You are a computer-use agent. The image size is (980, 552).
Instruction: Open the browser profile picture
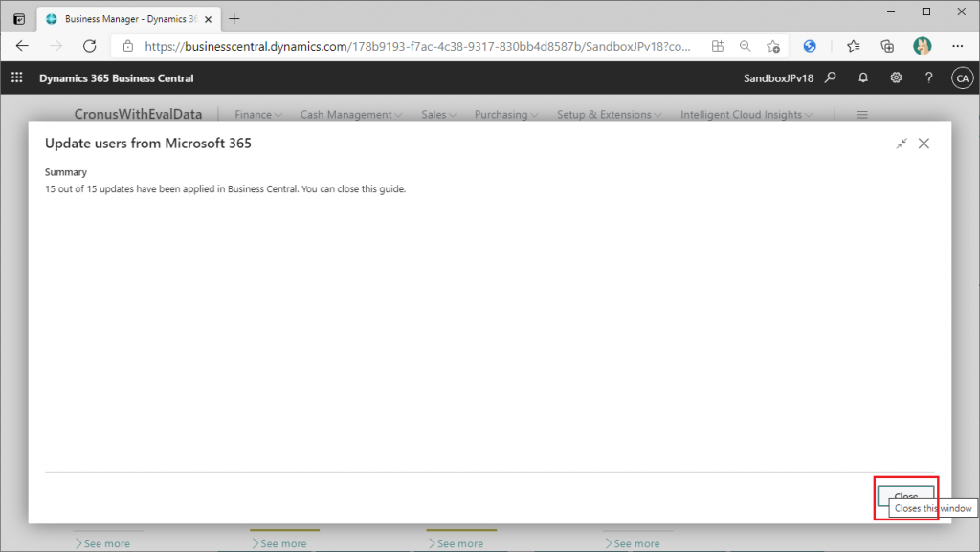pos(922,46)
